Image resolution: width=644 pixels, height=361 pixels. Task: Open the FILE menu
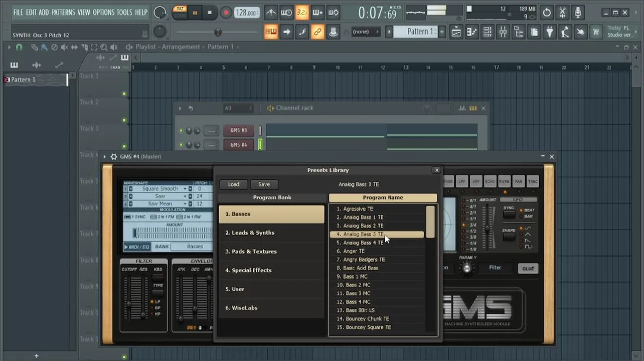18,13
